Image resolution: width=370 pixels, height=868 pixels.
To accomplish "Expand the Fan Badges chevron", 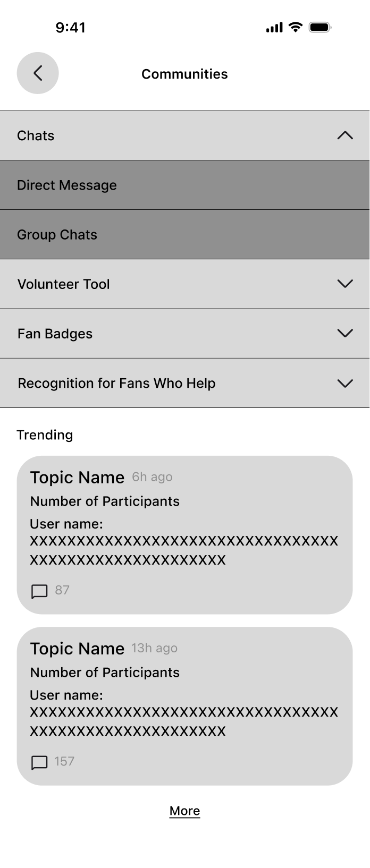I will pyautogui.click(x=345, y=333).
